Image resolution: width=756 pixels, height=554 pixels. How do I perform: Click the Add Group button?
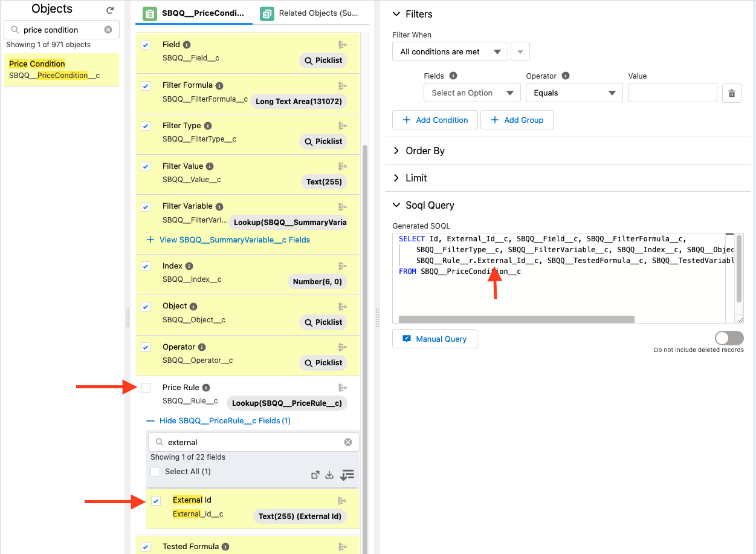pos(517,120)
